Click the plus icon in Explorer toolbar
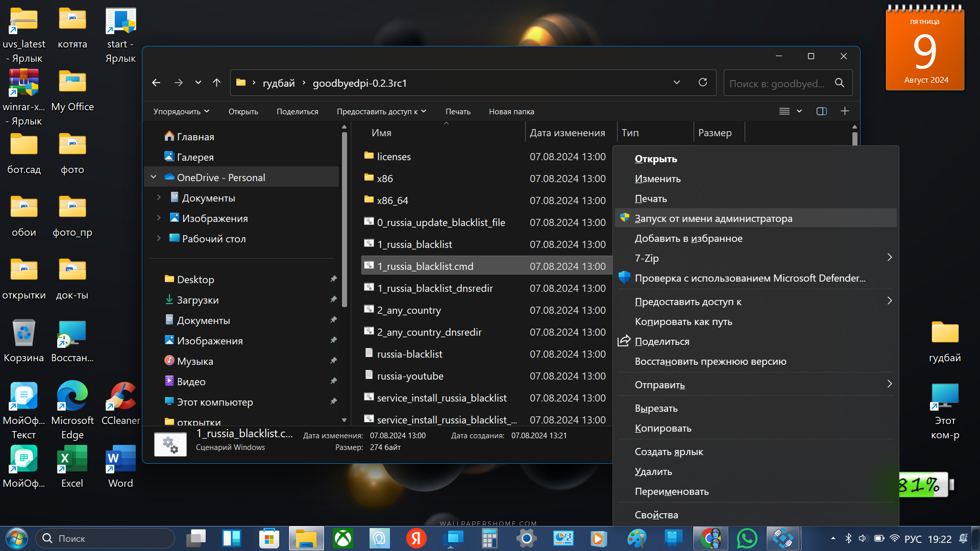Image resolution: width=980 pixels, height=551 pixels. (845, 111)
